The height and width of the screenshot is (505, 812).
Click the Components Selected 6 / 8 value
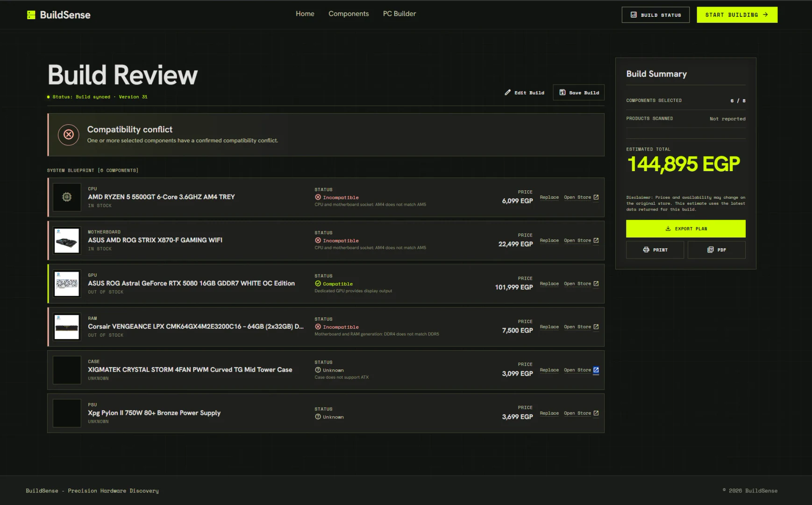pyautogui.click(x=738, y=101)
